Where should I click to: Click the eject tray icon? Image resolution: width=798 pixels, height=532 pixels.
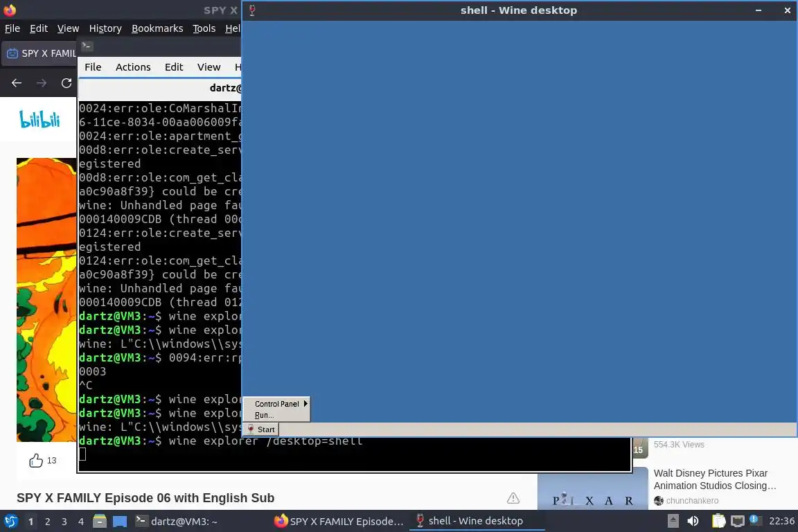tap(673, 521)
